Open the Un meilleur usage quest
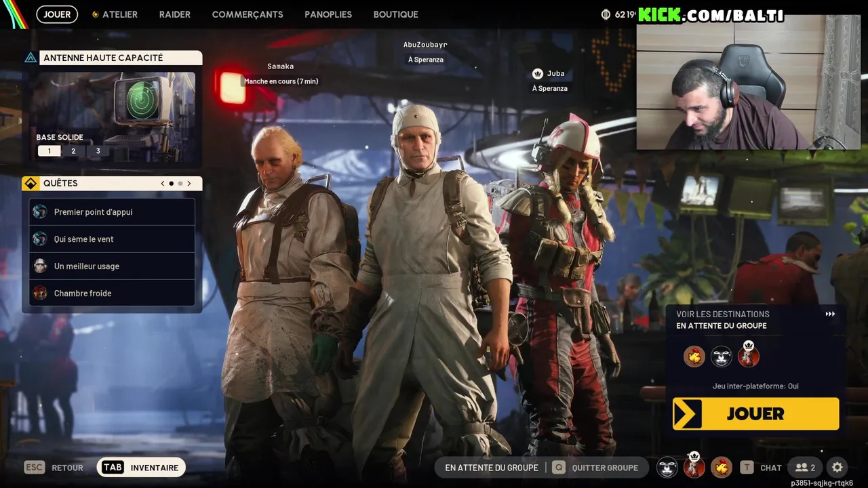Viewport: 868px width, 488px height. (x=112, y=266)
